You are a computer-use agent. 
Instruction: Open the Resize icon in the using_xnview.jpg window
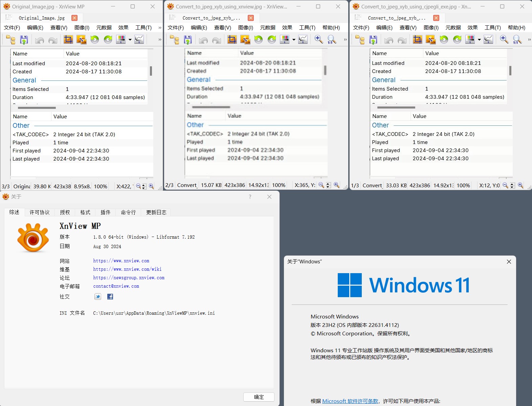click(x=245, y=40)
